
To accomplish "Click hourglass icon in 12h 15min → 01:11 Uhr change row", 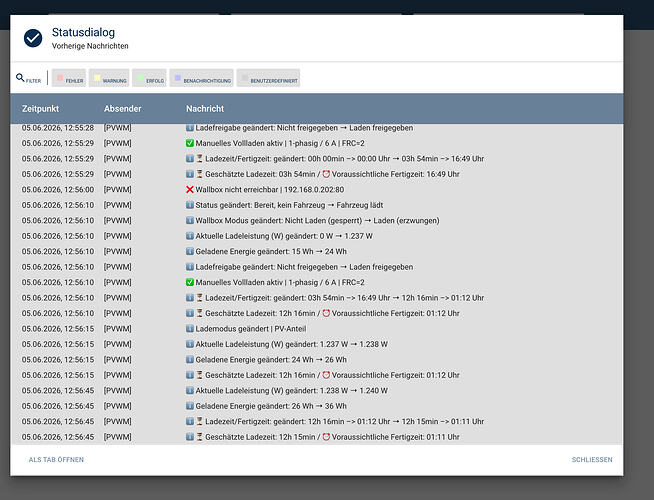I will click(x=200, y=422).
